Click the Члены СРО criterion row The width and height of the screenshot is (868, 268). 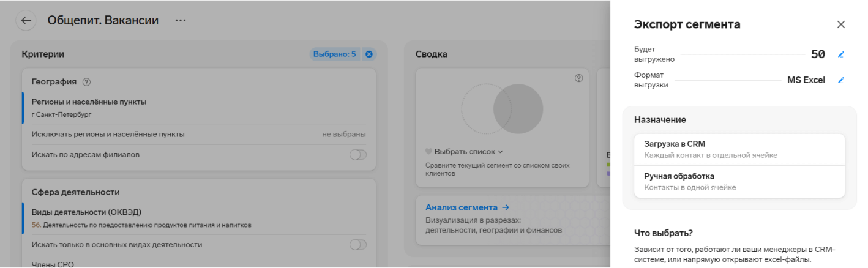point(199,264)
